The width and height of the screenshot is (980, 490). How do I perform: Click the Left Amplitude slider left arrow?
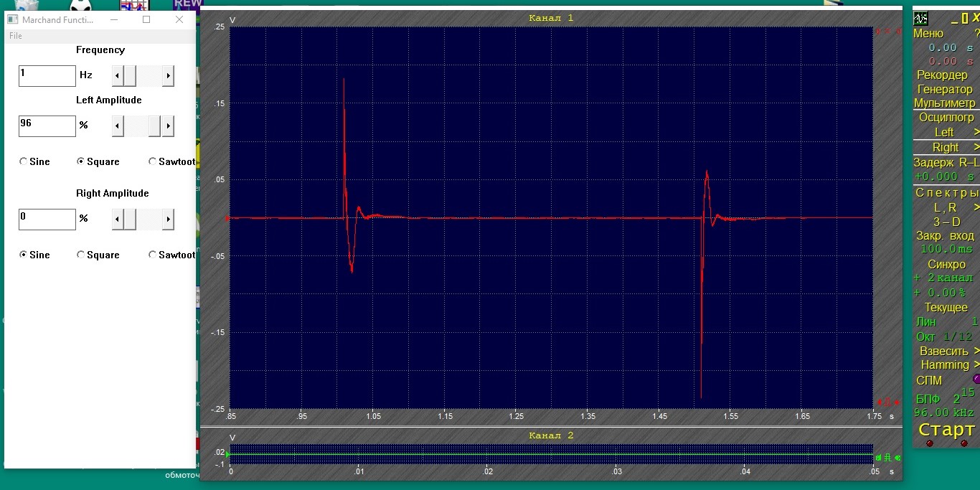tap(118, 126)
